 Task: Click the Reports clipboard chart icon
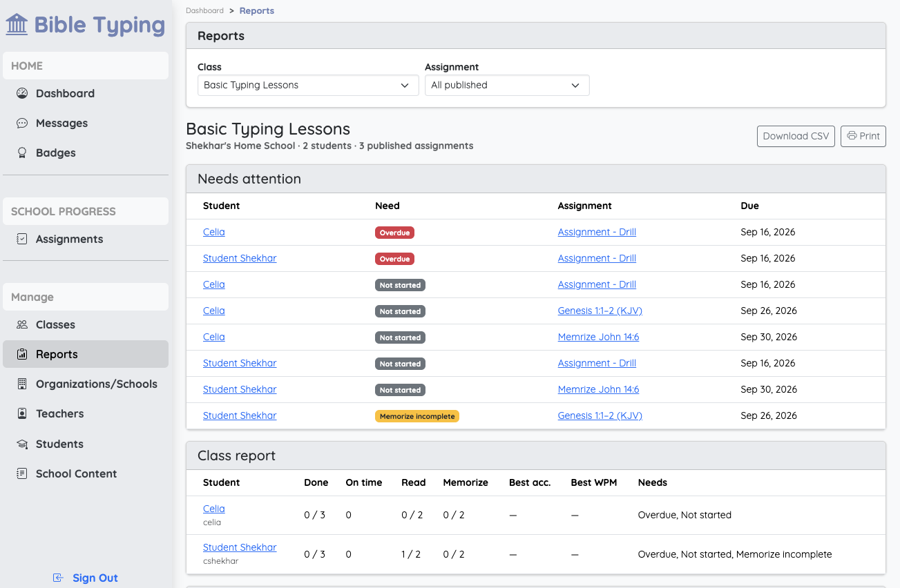pos(22,354)
